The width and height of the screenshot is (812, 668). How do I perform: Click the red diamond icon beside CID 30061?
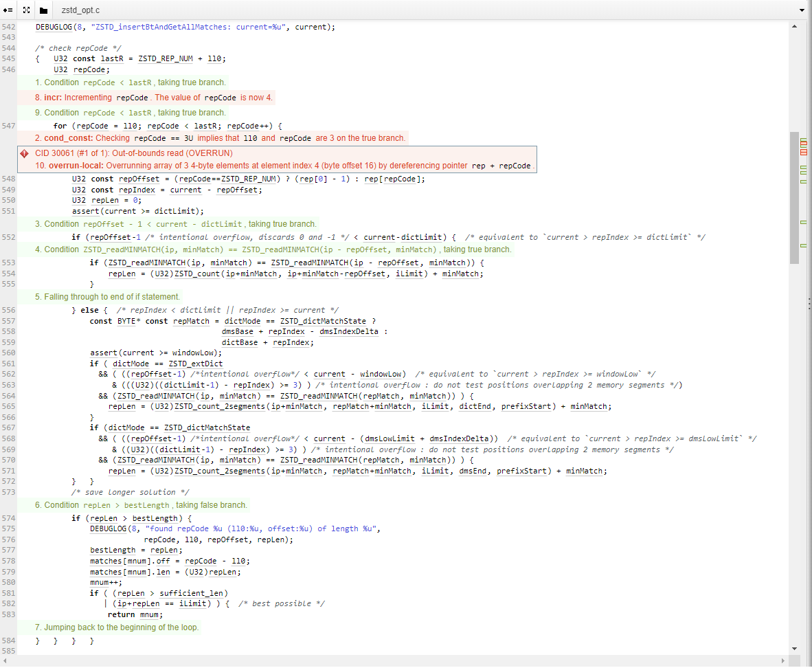25,153
